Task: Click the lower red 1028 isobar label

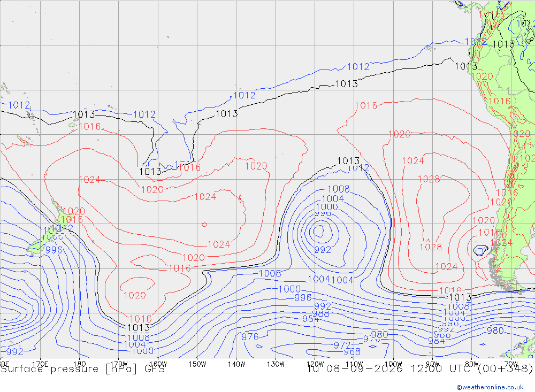Action: [431, 247]
